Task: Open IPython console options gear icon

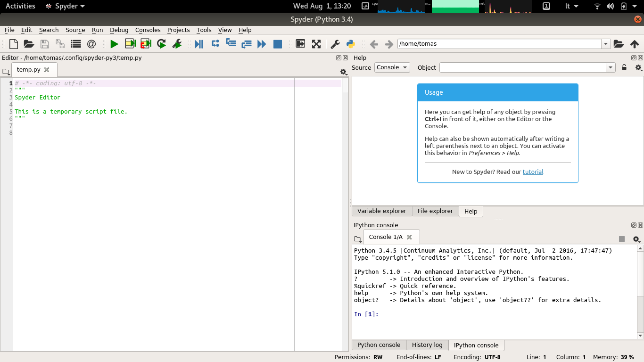Action: tap(636, 239)
